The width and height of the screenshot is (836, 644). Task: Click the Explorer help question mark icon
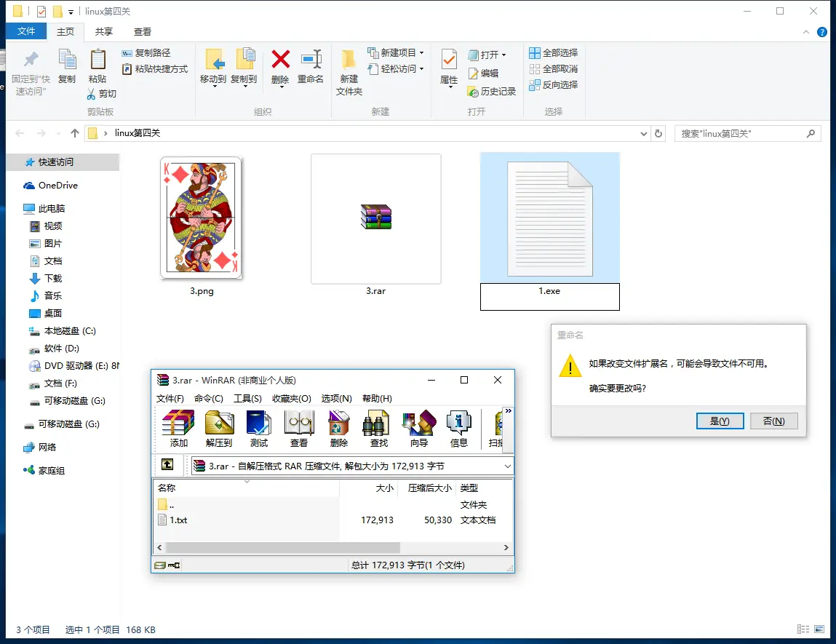click(822, 32)
